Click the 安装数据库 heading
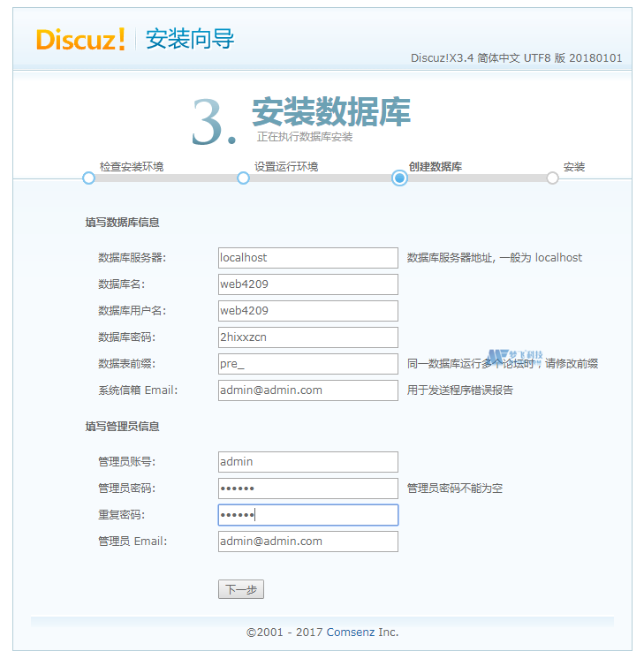644x659 pixels. pyautogui.click(x=331, y=112)
